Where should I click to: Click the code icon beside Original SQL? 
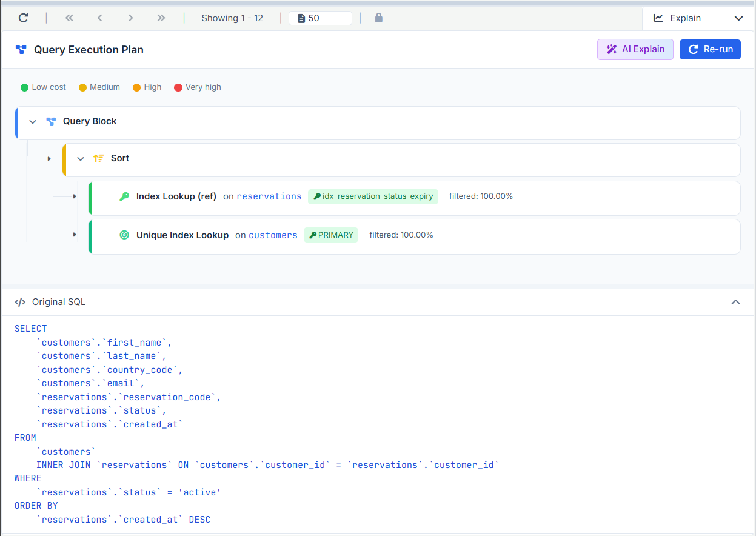[x=20, y=302]
